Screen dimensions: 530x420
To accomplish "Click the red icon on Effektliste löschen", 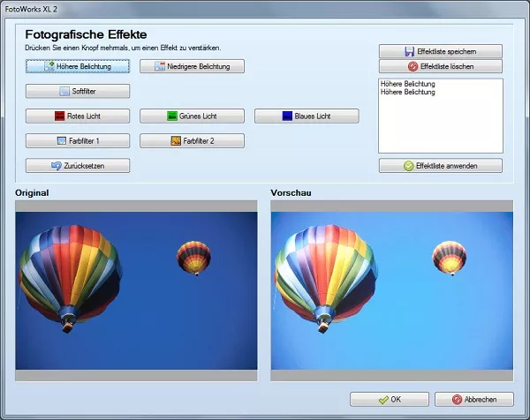I will click(x=413, y=66).
